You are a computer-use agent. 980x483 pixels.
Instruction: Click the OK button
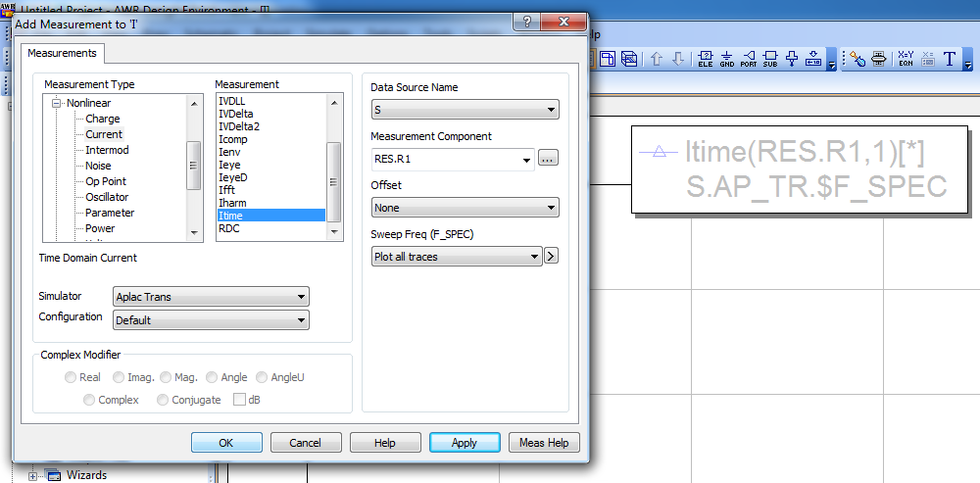[226, 443]
